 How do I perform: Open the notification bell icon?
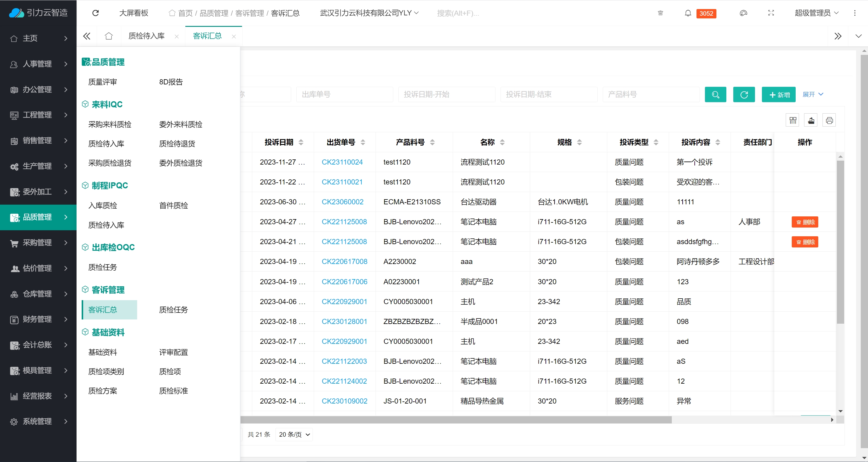point(688,13)
